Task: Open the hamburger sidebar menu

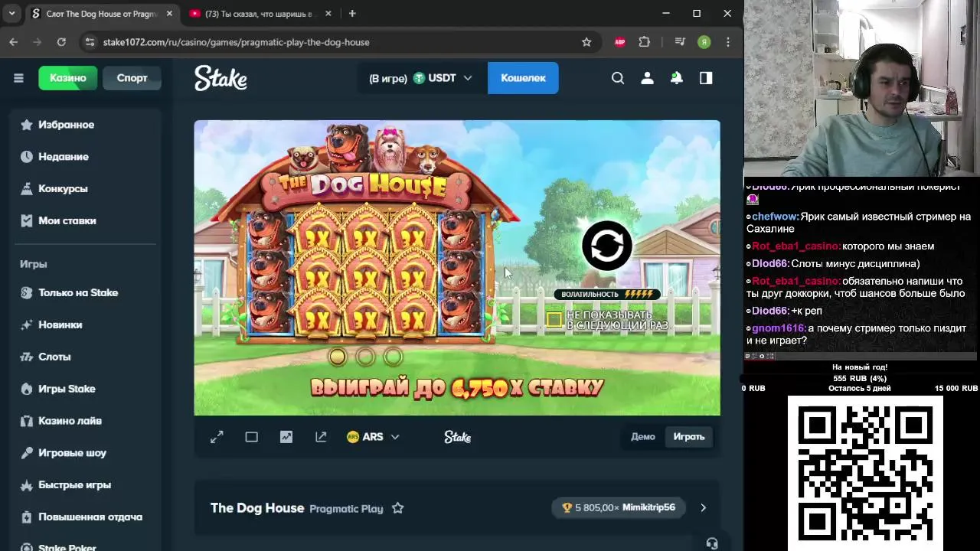Action: 18,78
